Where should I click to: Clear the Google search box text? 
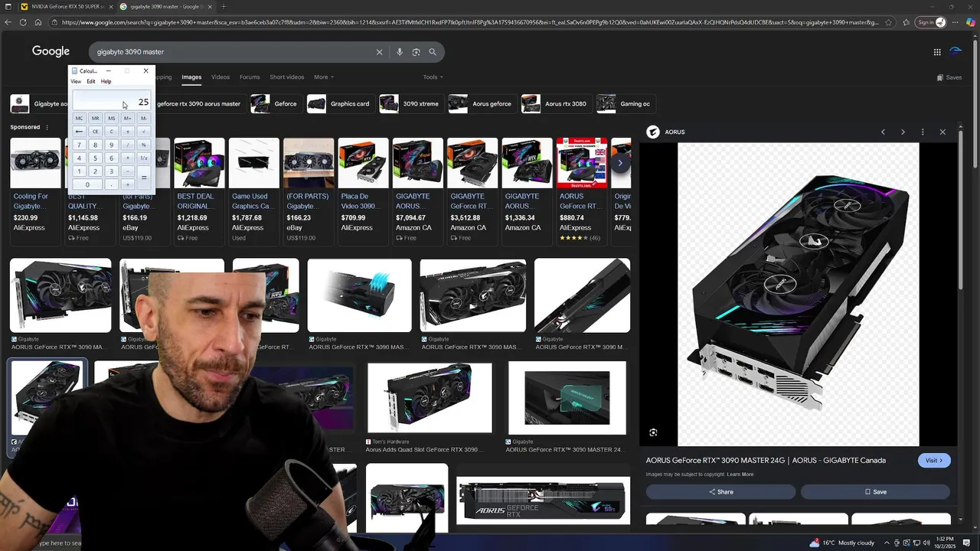pos(379,52)
